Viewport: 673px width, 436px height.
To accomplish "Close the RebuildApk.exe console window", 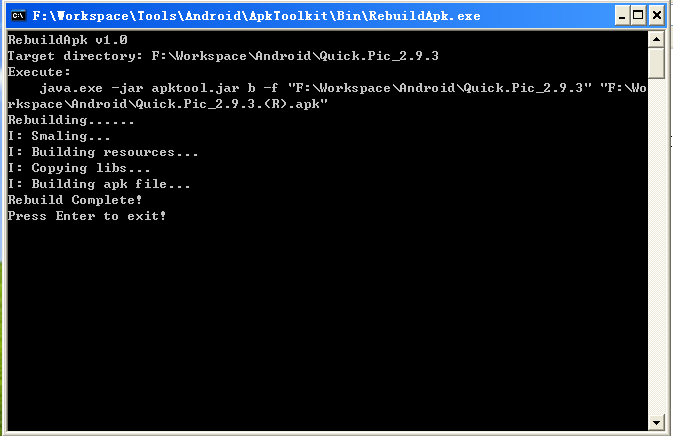I will pyautogui.click(x=657, y=16).
